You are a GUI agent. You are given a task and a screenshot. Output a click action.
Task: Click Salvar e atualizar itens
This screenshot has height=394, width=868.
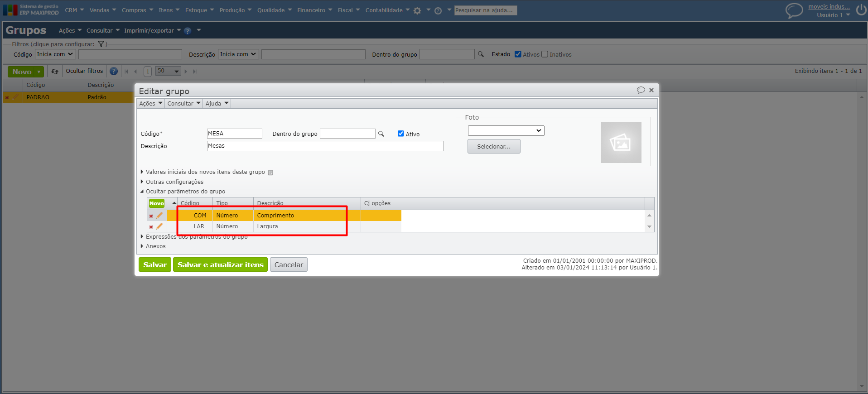point(220,265)
